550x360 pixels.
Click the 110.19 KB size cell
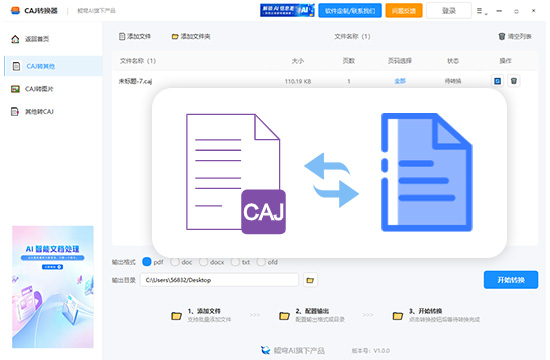(x=298, y=81)
